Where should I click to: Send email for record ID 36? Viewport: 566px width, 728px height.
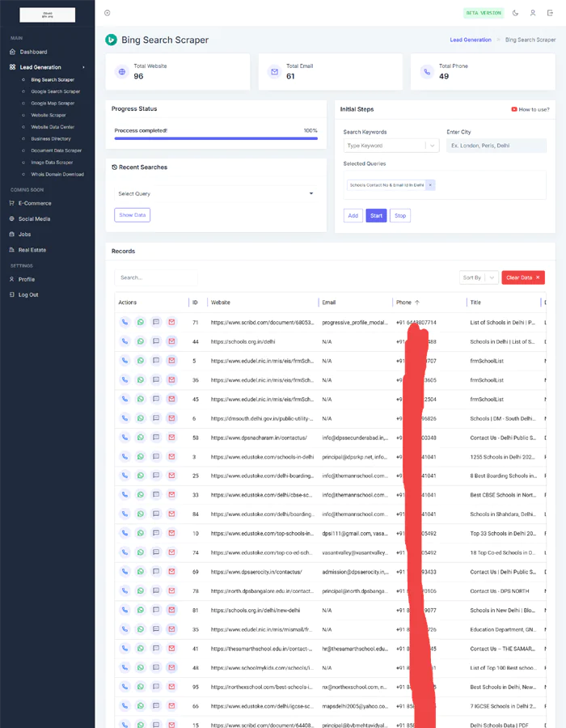pos(171,379)
